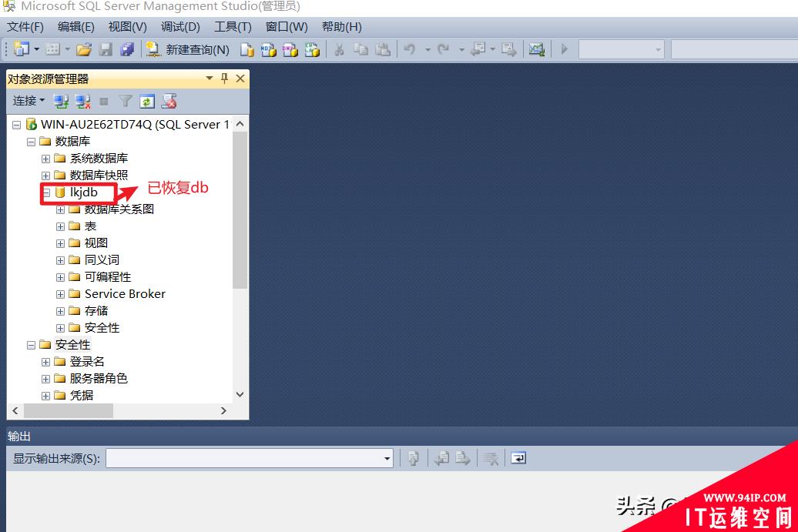Click the horizontal scrollbar right arrow
The width and height of the screenshot is (798, 532).
(223, 410)
